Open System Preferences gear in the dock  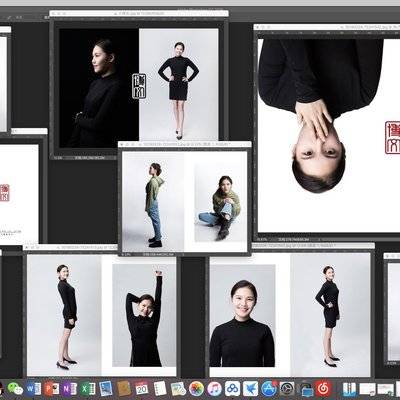tap(287, 389)
